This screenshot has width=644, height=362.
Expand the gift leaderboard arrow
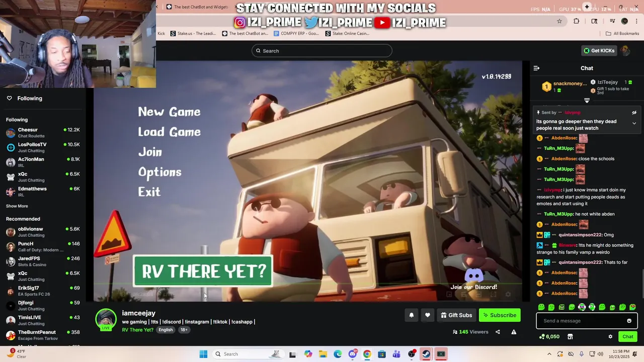click(587, 101)
